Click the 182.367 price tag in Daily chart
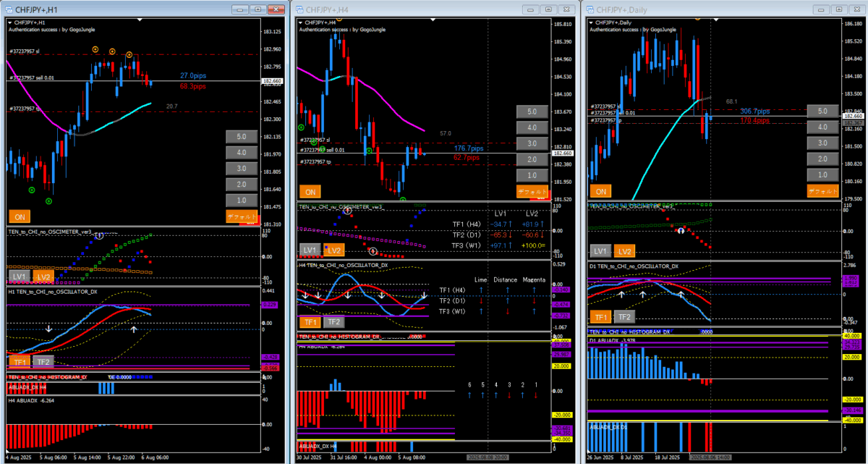868x464 pixels. [854, 122]
